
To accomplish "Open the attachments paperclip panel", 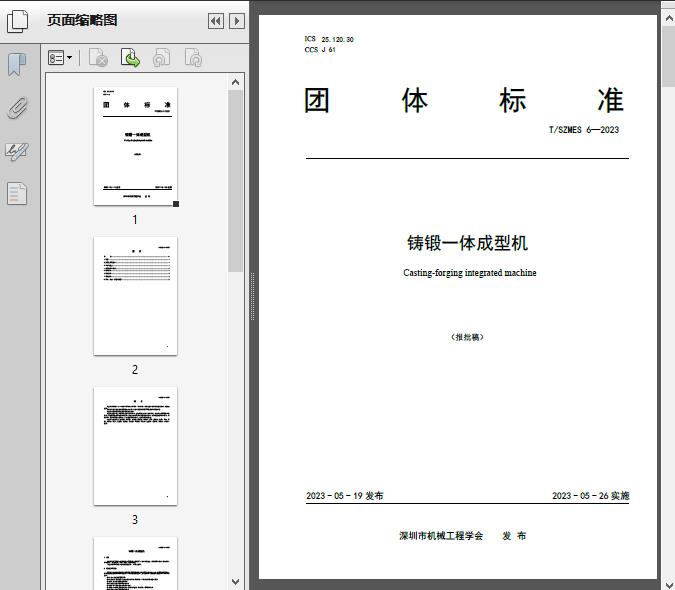I will [x=17, y=108].
